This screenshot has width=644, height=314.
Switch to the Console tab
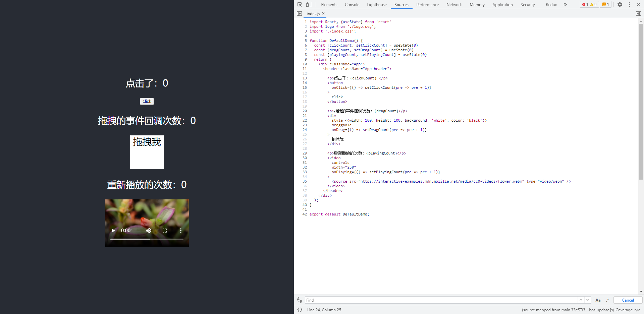click(x=352, y=5)
